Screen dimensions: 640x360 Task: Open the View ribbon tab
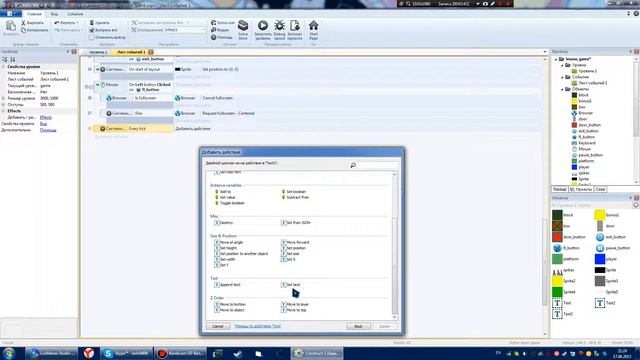point(54,14)
